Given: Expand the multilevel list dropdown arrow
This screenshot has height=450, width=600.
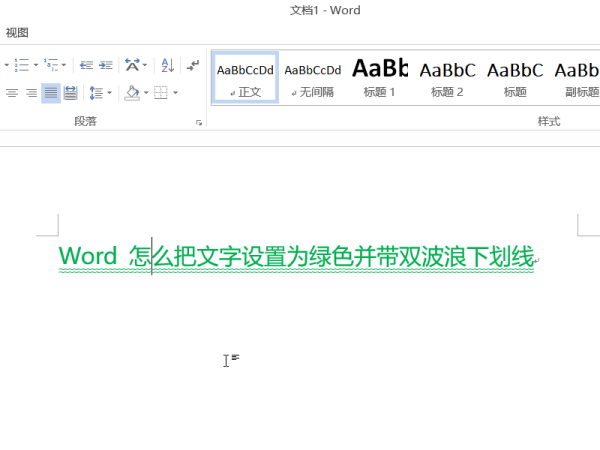Looking at the screenshot, I should pos(64,65).
